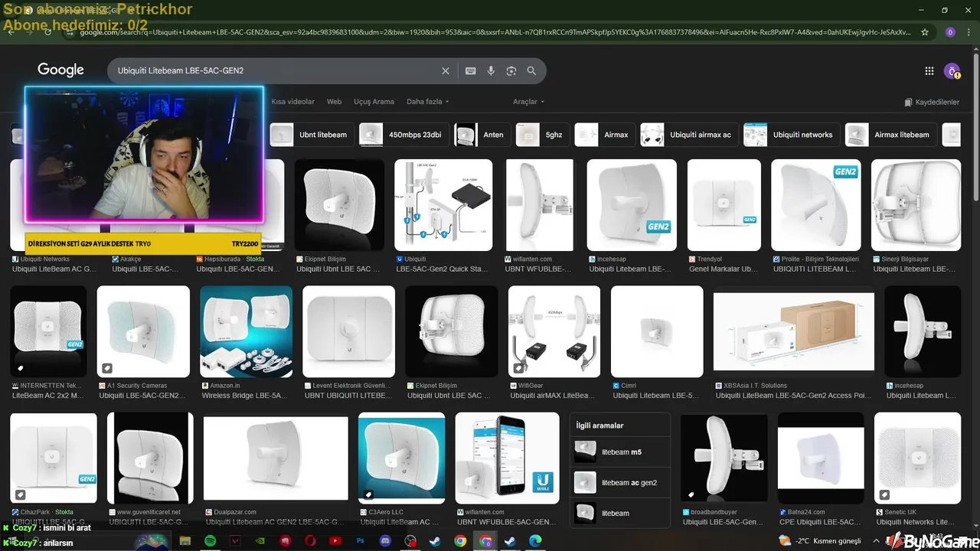Click the search query input field

click(x=276, y=70)
